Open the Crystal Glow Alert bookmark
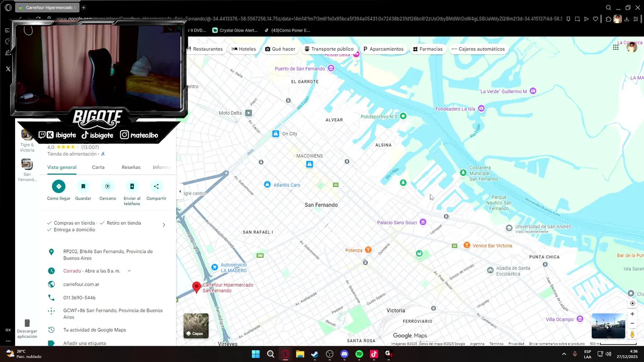 coord(235,30)
